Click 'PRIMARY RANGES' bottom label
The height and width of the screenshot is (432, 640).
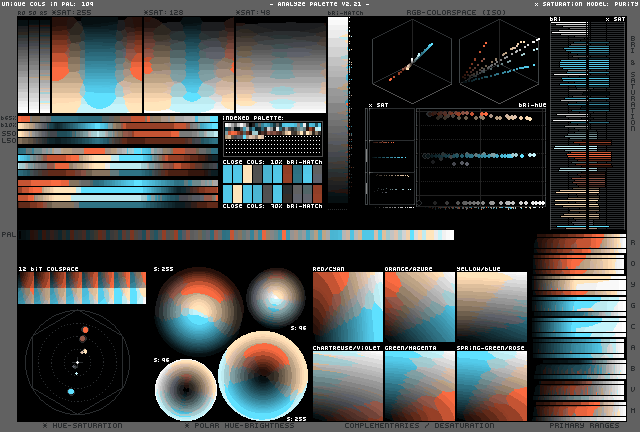[584, 425]
